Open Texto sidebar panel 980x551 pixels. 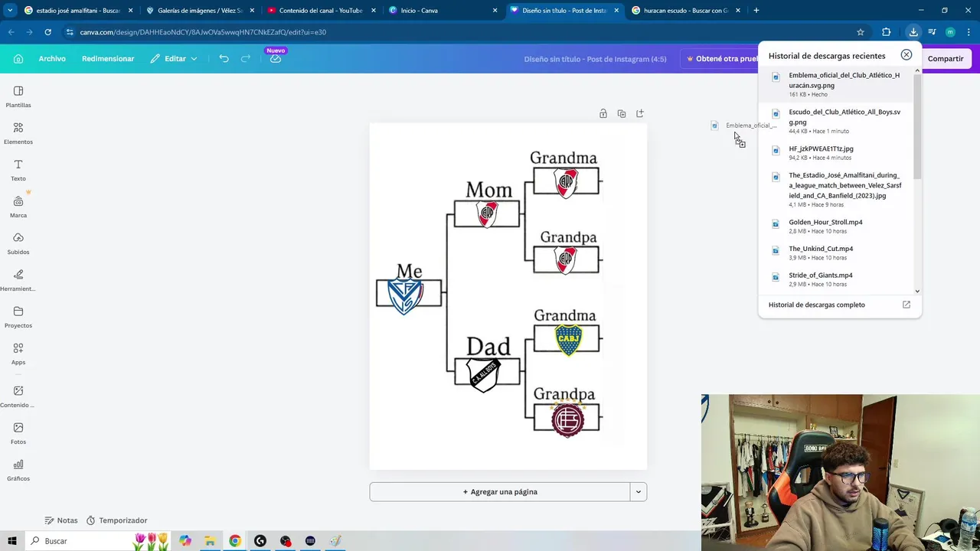click(x=18, y=170)
